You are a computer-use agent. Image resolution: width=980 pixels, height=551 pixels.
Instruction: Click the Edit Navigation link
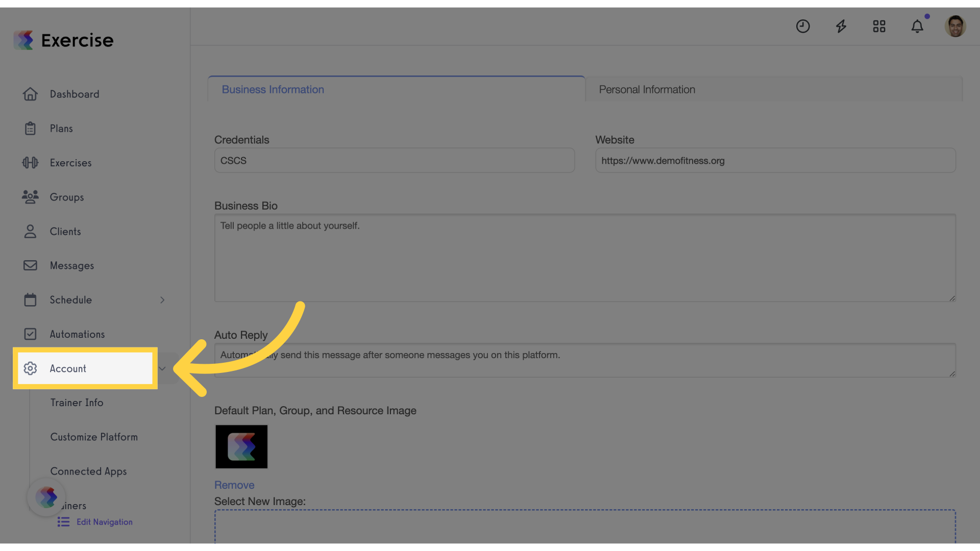click(x=105, y=522)
